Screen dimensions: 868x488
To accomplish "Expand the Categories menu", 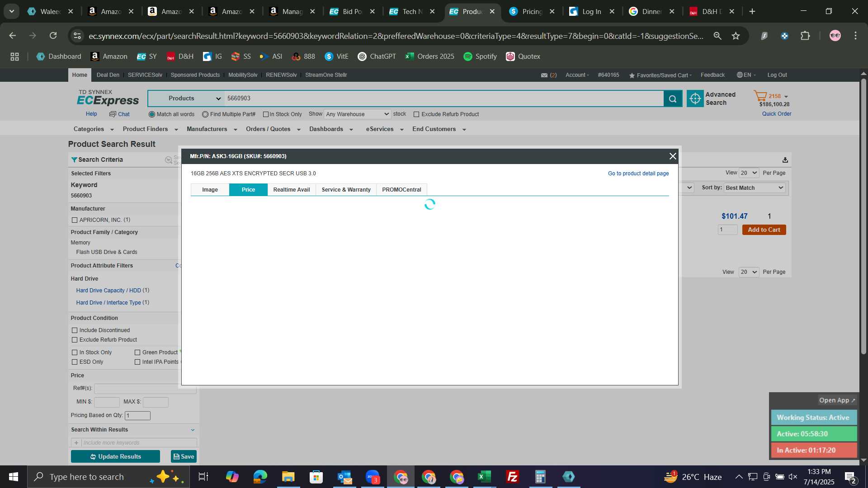I will click(x=94, y=129).
